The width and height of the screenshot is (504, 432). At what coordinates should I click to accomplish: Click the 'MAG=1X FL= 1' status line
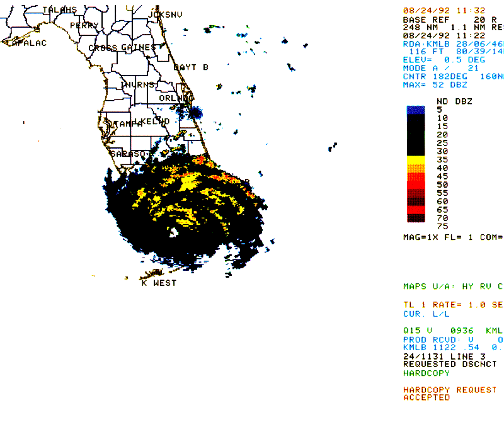tap(453, 237)
